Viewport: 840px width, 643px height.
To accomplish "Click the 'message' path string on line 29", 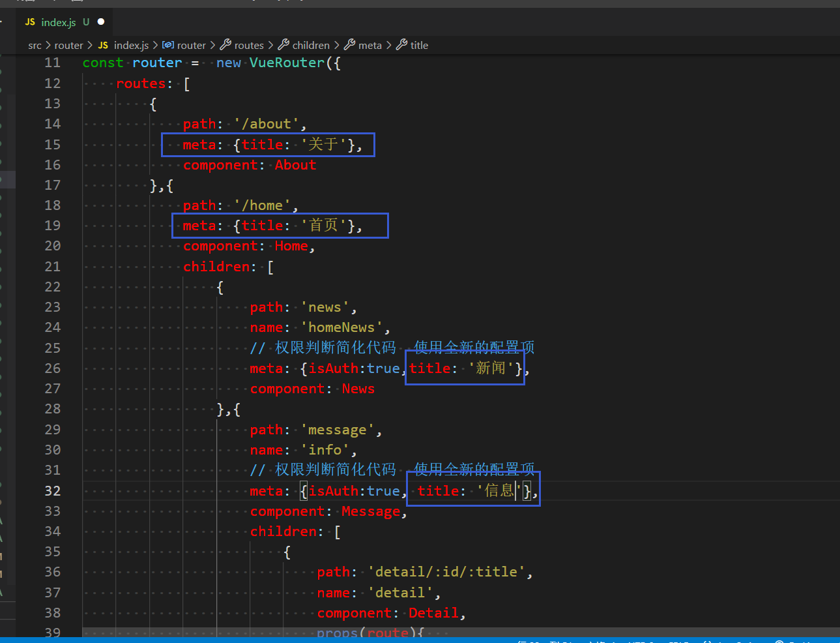I will [x=337, y=430].
